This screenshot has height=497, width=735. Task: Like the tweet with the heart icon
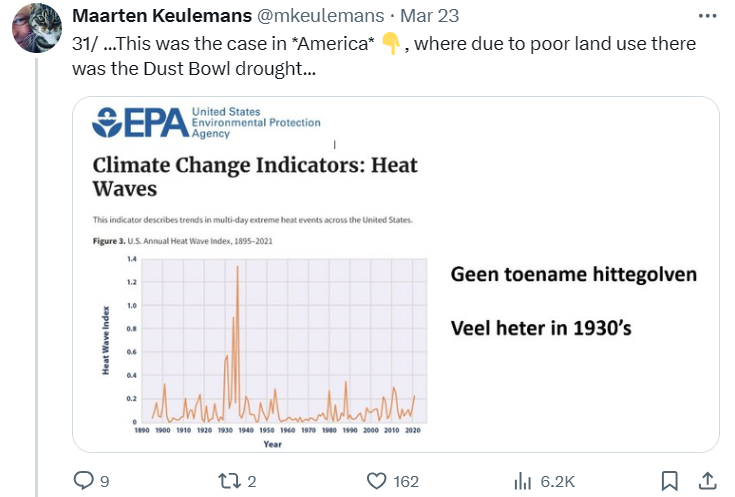coord(376,481)
